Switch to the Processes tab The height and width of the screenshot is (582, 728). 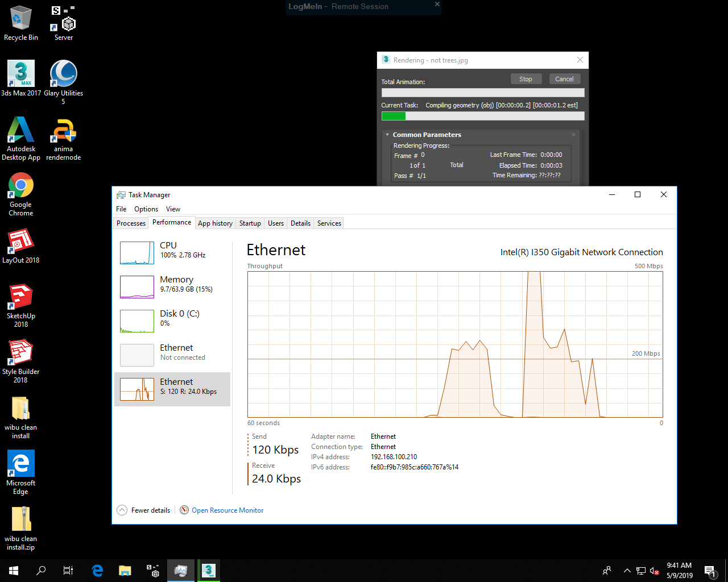point(131,223)
